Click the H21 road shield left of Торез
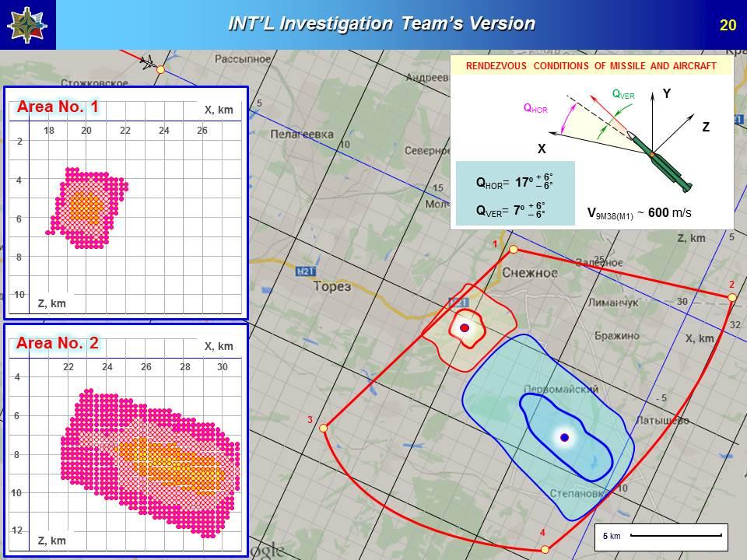The height and width of the screenshot is (560, 747). pyautogui.click(x=305, y=271)
